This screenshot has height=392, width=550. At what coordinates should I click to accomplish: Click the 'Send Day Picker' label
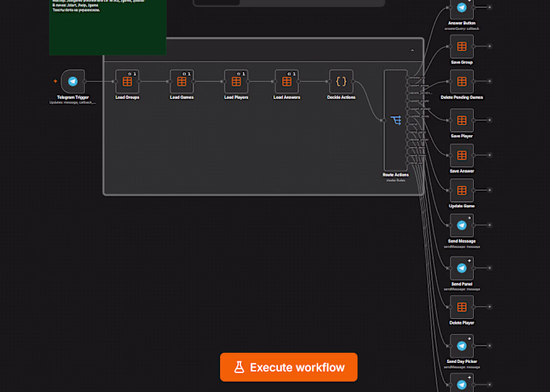click(x=462, y=361)
